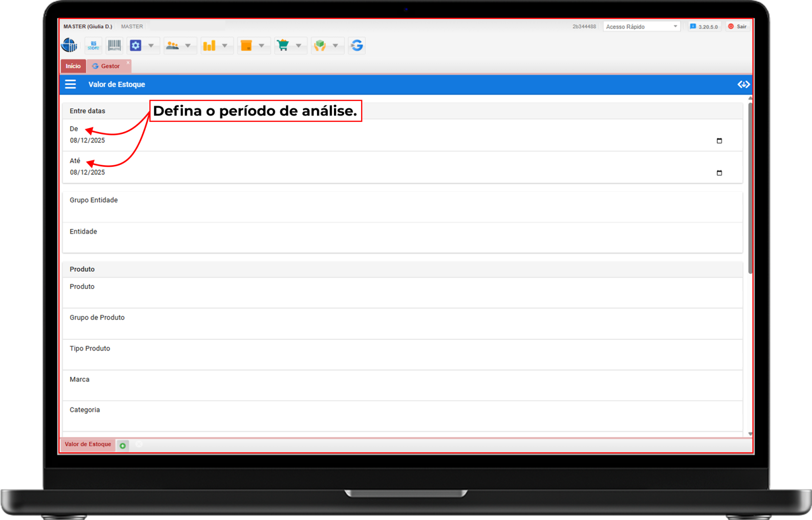Image resolution: width=812 pixels, height=520 pixels.
Task: Click the blue Gestor refresh icon in toolbar
Action: pos(357,45)
